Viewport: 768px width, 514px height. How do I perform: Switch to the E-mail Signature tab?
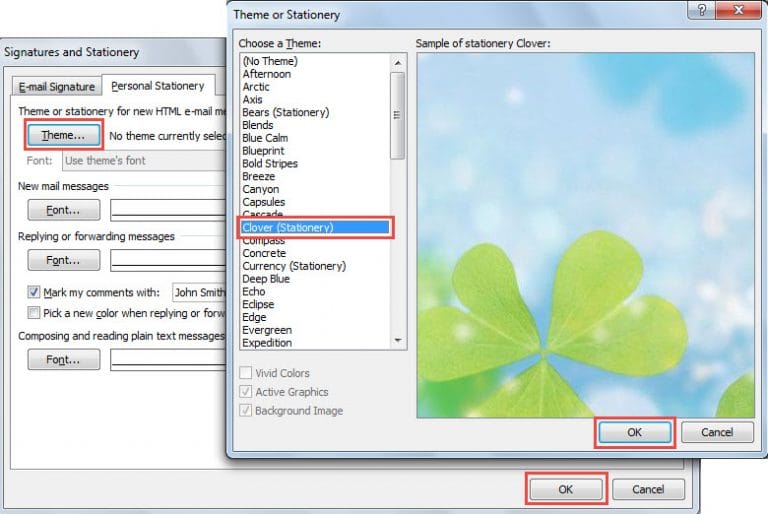tap(57, 87)
